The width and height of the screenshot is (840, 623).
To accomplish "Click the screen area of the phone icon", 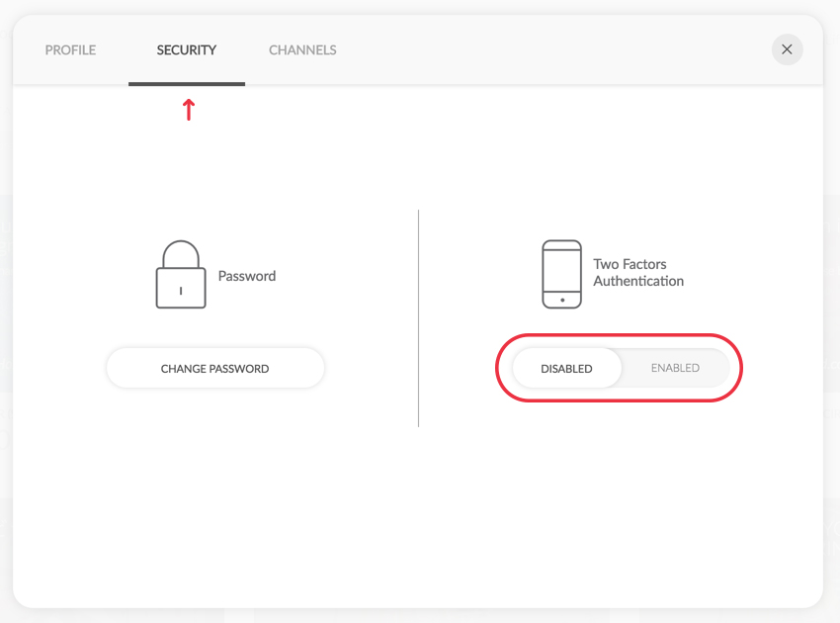I will tap(561, 271).
